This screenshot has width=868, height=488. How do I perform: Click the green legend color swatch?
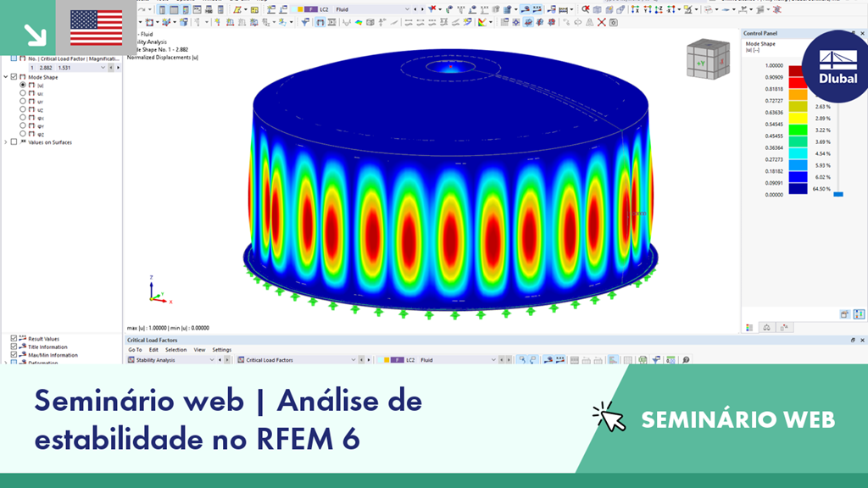pos(798,130)
